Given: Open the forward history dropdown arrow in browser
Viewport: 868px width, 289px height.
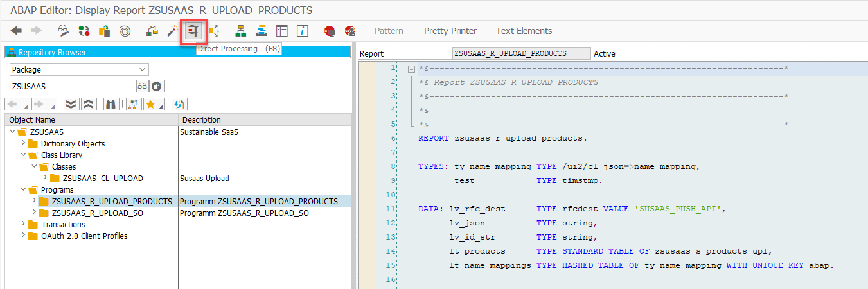Looking at the screenshot, I should click(x=53, y=104).
